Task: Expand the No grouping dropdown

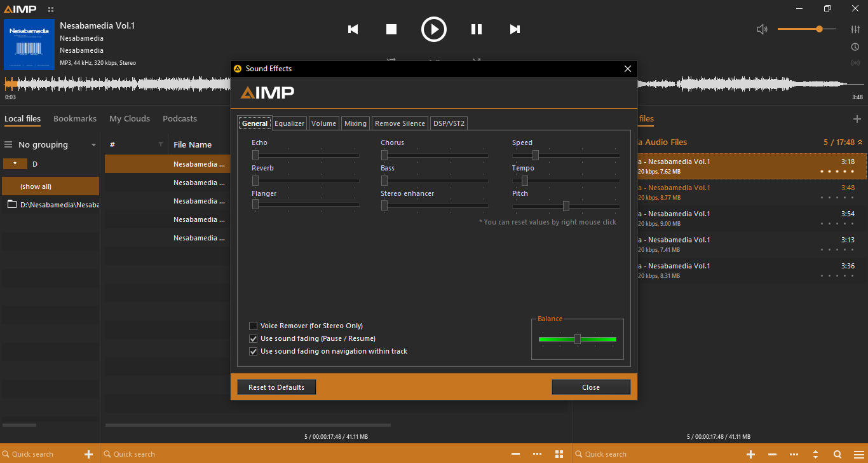Action: 93,145
